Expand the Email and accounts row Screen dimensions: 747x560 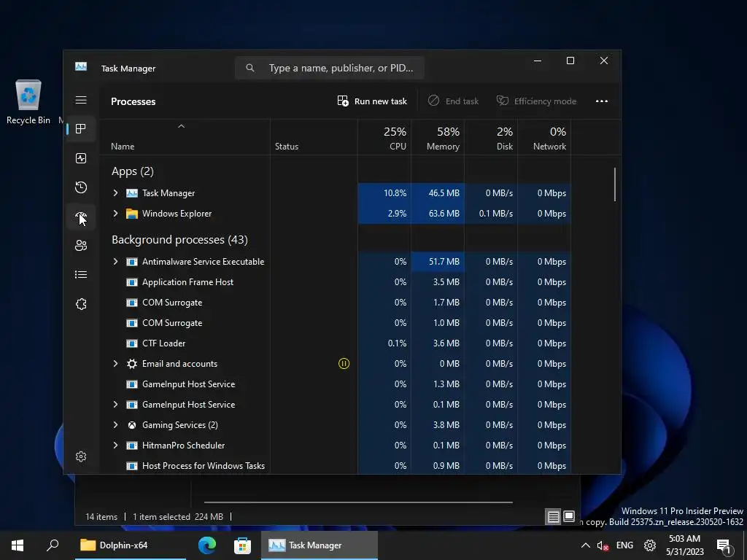115,363
